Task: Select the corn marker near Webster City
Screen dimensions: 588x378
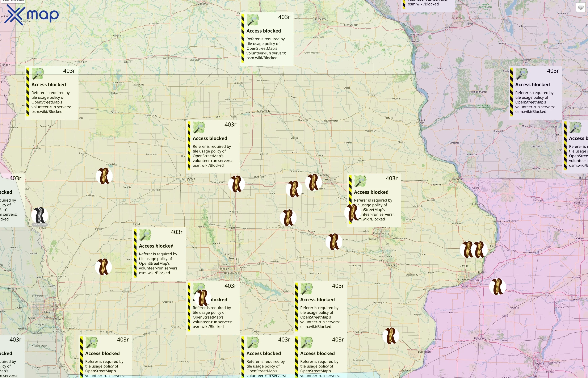Action: click(x=237, y=184)
